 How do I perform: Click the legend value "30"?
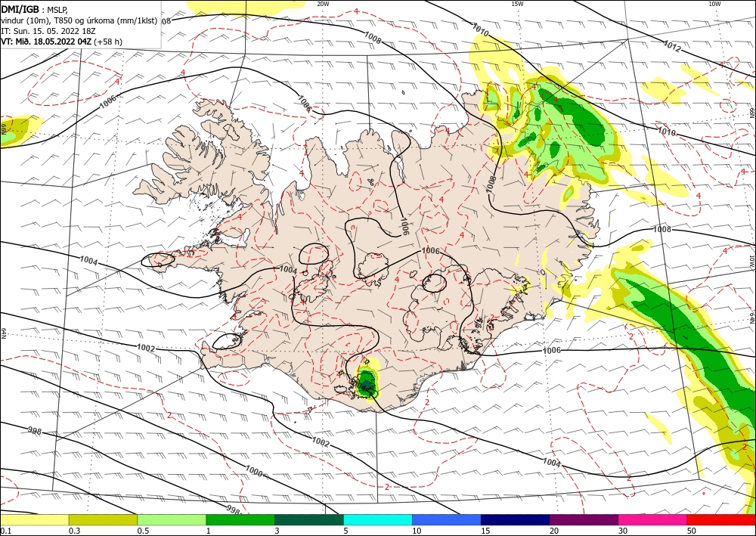click(x=623, y=531)
